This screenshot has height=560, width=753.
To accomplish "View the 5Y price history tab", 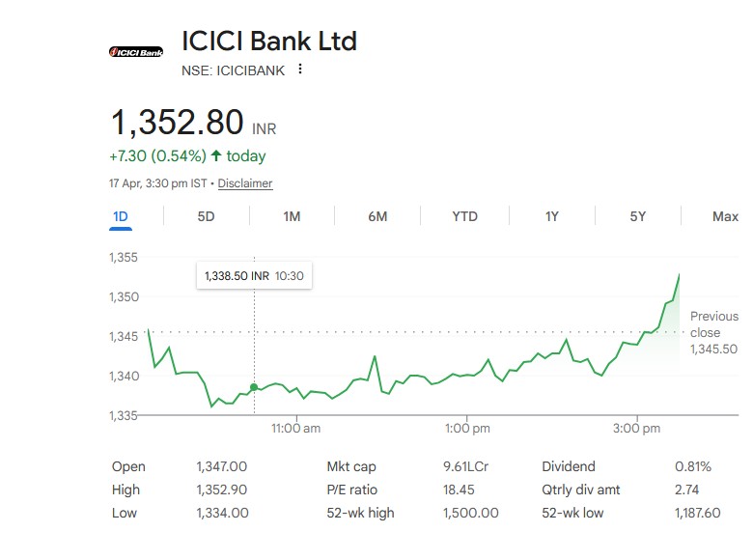I will click(x=637, y=216).
